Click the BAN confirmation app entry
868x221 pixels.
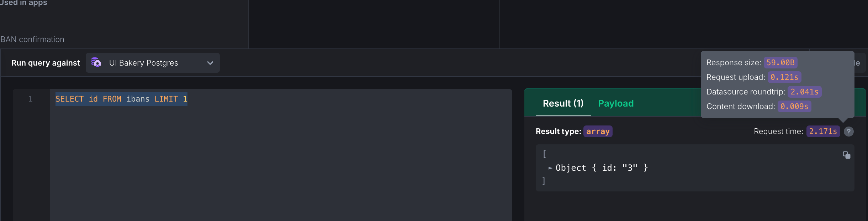point(32,39)
